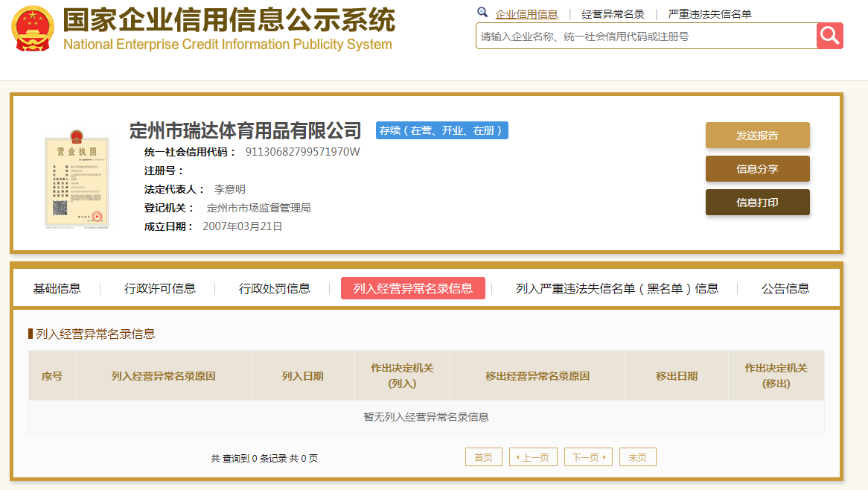
Task: Open the business license thumbnail image
Action: point(77,179)
